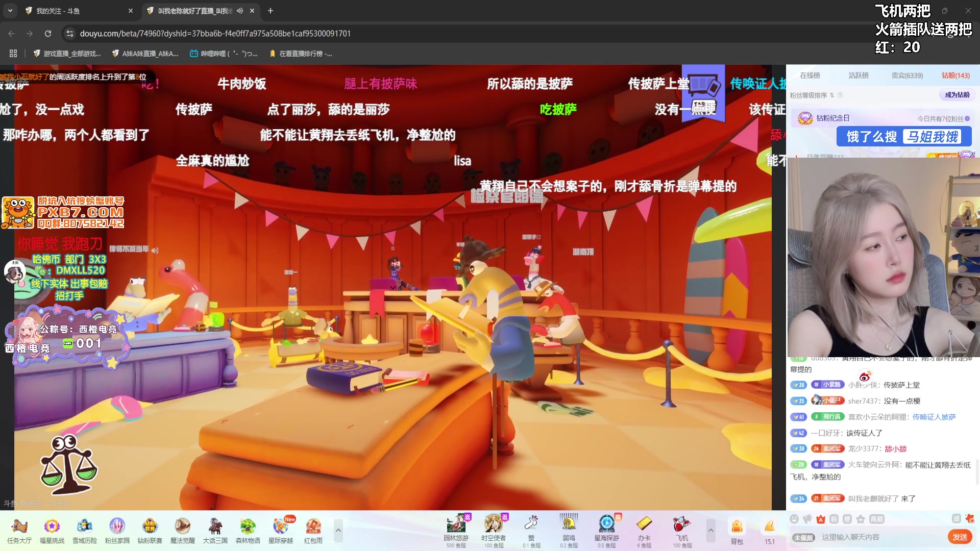Select the 办卡 card gift
The image size is (980, 551).
[x=644, y=531]
